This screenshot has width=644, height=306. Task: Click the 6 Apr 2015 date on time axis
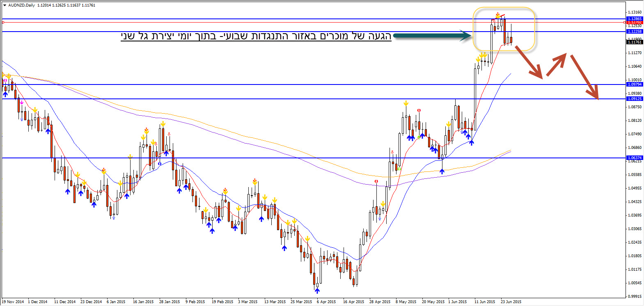326,302
